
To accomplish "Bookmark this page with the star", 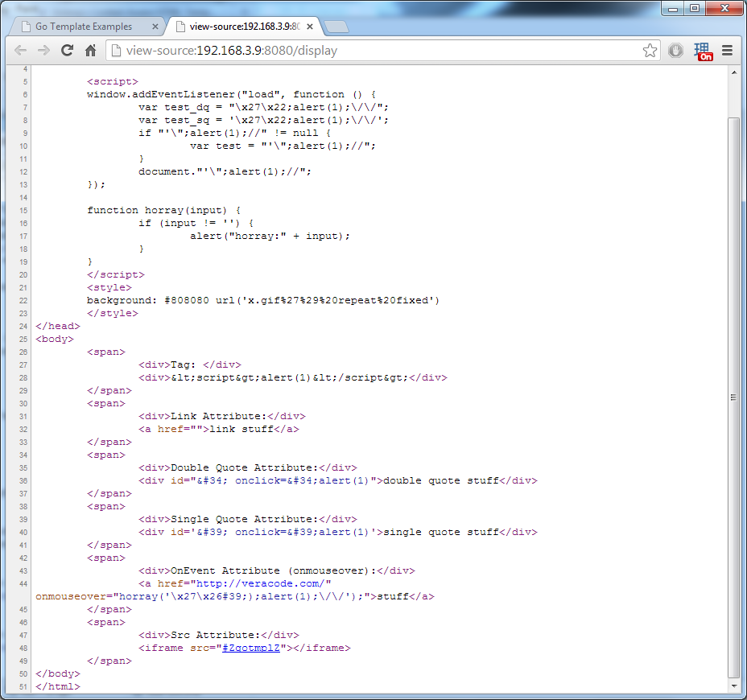I will point(650,51).
